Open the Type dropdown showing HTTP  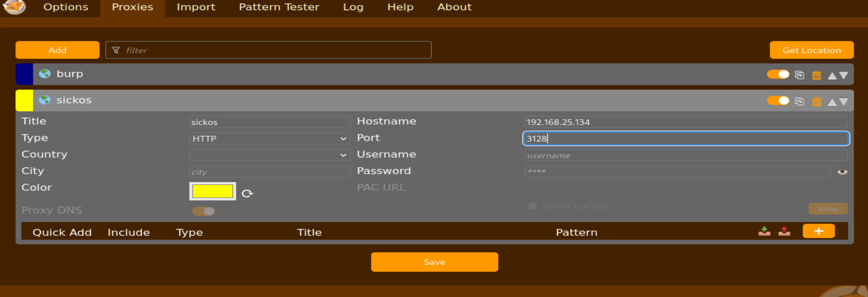coord(270,138)
